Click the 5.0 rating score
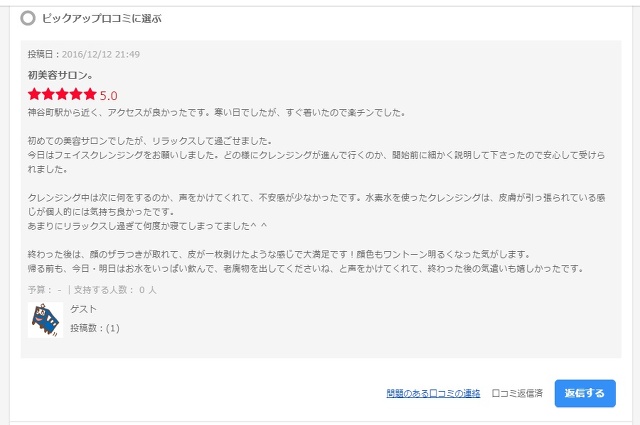The width and height of the screenshot is (640, 425). coord(108,95)
